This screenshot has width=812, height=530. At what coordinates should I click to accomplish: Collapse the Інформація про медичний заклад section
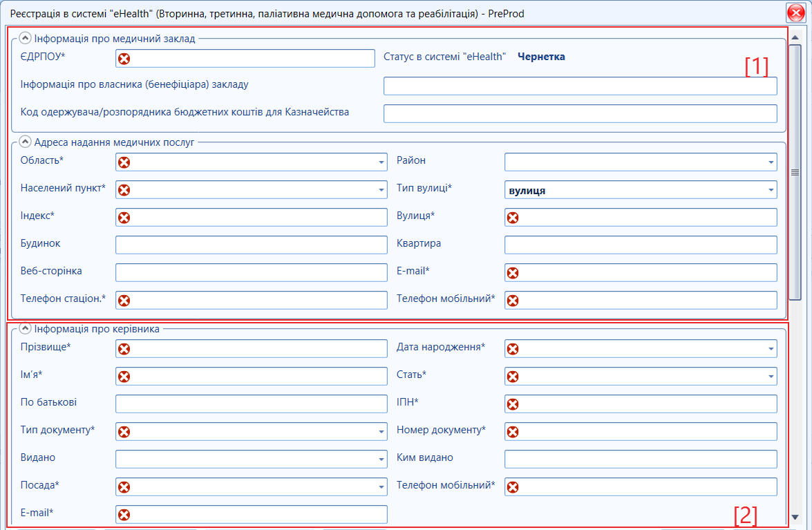click(25, 38)
